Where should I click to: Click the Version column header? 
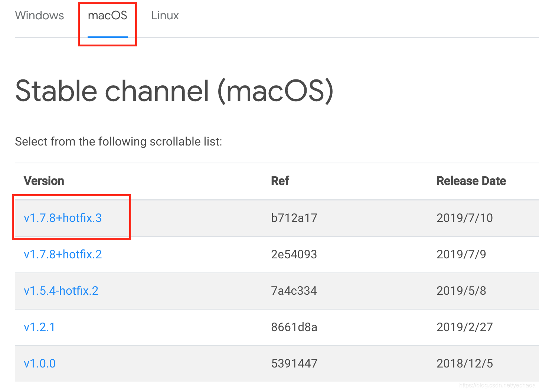click(x=44, y=181)
